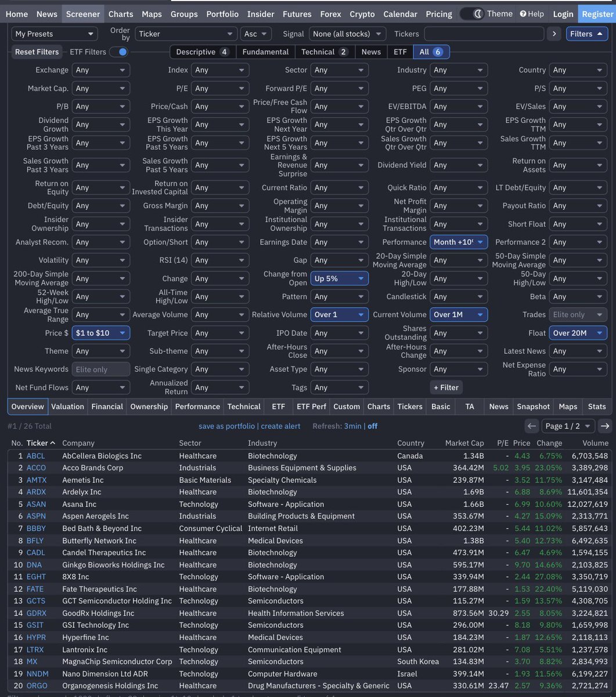Open the My Presets dropdown
The image size is (616, 697).
55,34
